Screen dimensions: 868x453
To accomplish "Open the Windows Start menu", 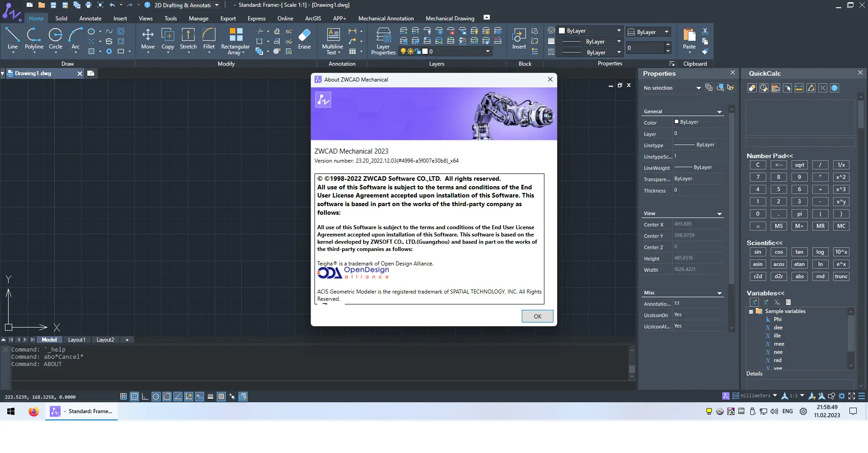I will tap(11, 411).
